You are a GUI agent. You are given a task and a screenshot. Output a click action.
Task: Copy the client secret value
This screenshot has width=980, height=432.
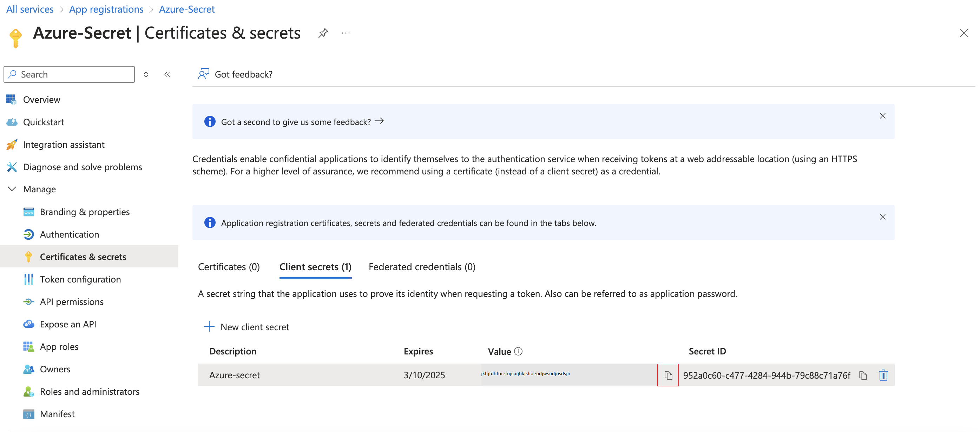[667, 375]
